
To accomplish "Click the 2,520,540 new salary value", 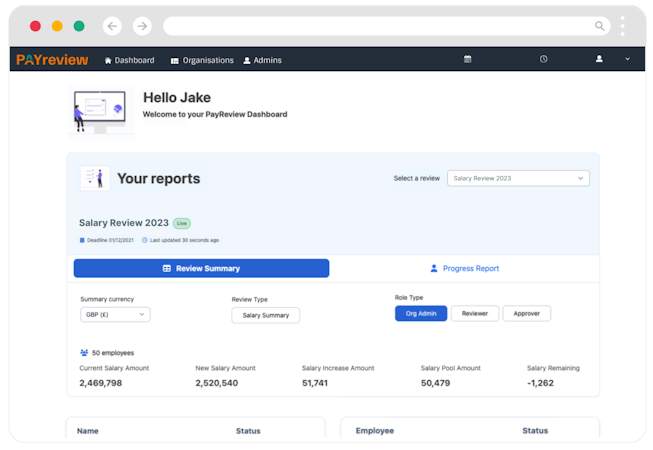I will point(217,383).
